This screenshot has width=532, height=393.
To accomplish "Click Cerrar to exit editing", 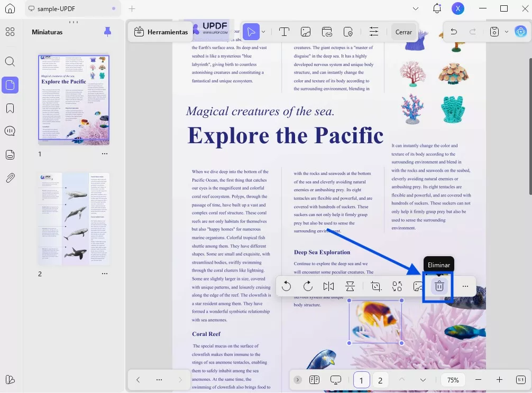I will pos(403,32).
